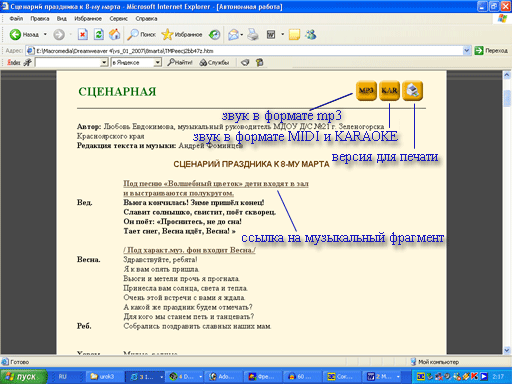Click the Refresh page icon
512x384 pixels.
click(99, 34)
